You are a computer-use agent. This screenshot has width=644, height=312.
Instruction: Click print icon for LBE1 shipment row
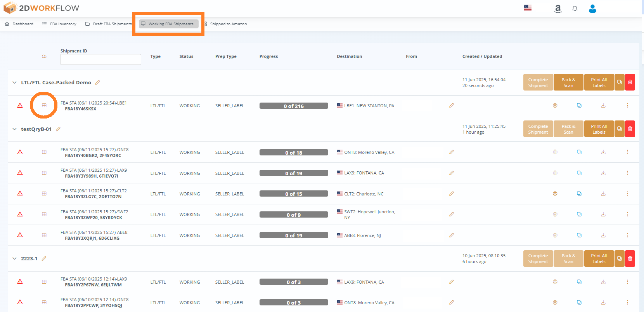tap(555, 106)
